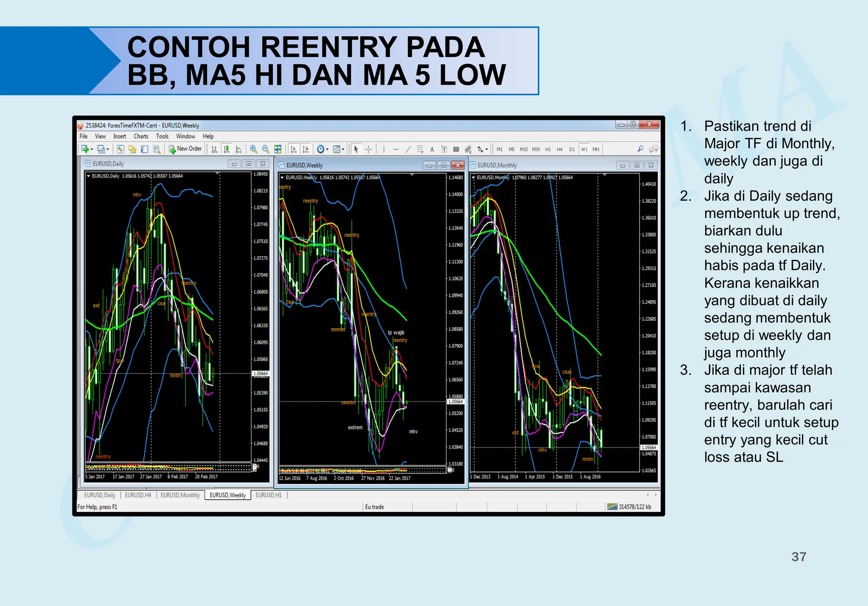This screenshot has height=606, width=868.
Task: Switch chart to candlesticks mode
Action: coord(227,149)
